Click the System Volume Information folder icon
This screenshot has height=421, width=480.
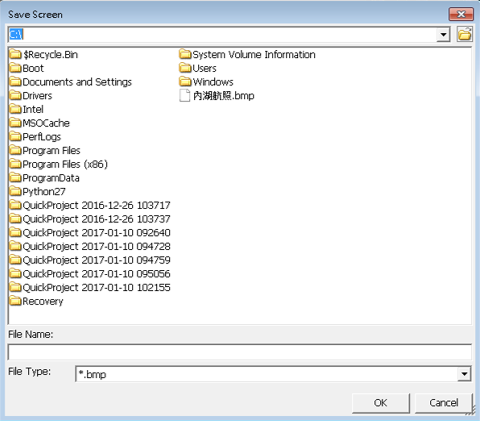click(185, 54)
